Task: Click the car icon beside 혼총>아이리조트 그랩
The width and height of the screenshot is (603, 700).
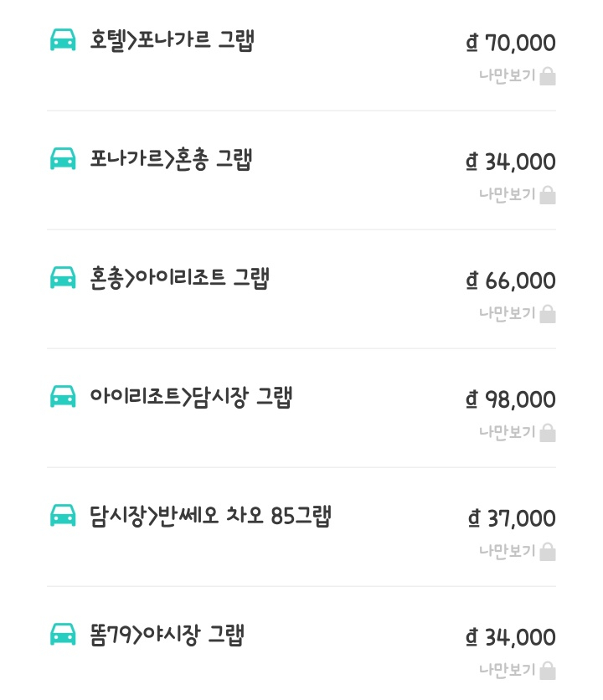Action: [x=63, y=278]
